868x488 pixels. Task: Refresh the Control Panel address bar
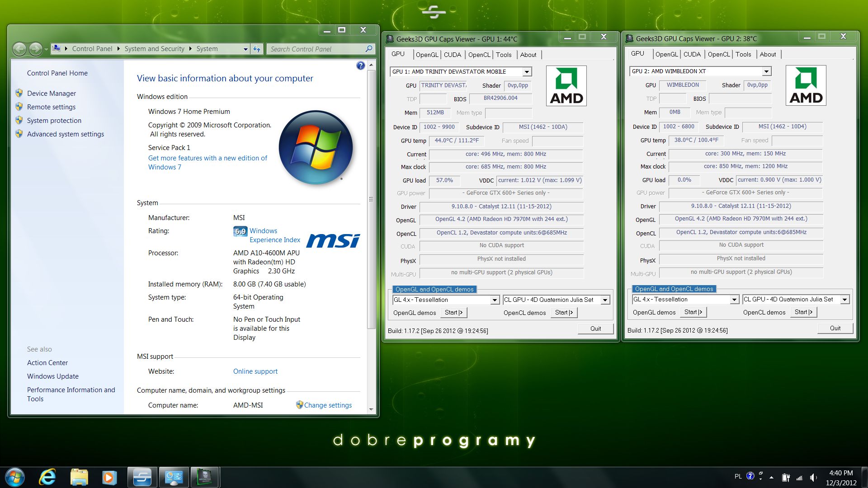coord(257,49)
